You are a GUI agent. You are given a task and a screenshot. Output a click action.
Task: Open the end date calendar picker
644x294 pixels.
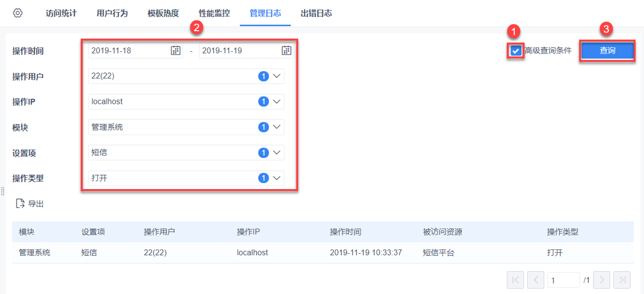(286, 50)
